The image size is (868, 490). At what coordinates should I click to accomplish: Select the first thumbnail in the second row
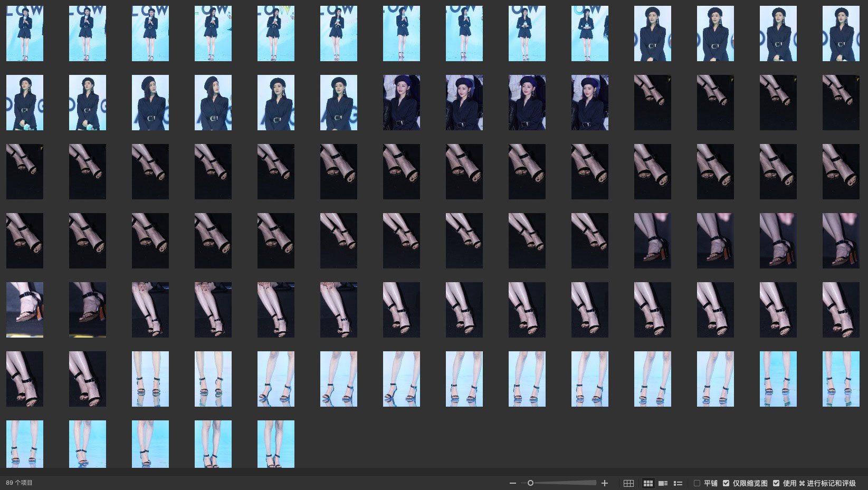[x=25, y=102]
